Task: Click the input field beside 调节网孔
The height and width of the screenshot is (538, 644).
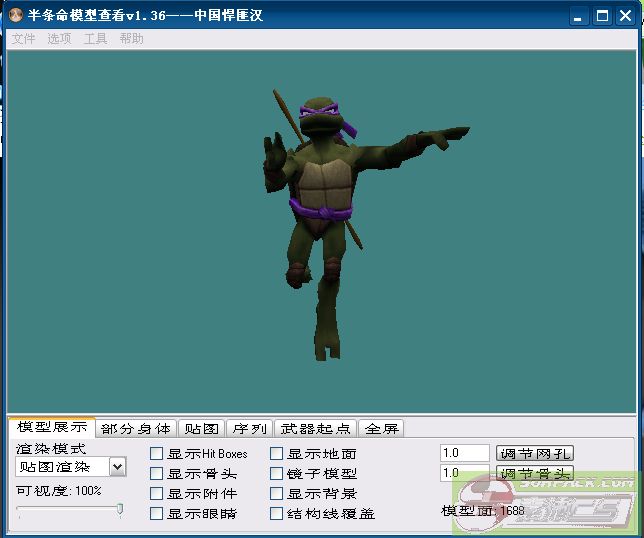Action: click(x=464, y=453)
